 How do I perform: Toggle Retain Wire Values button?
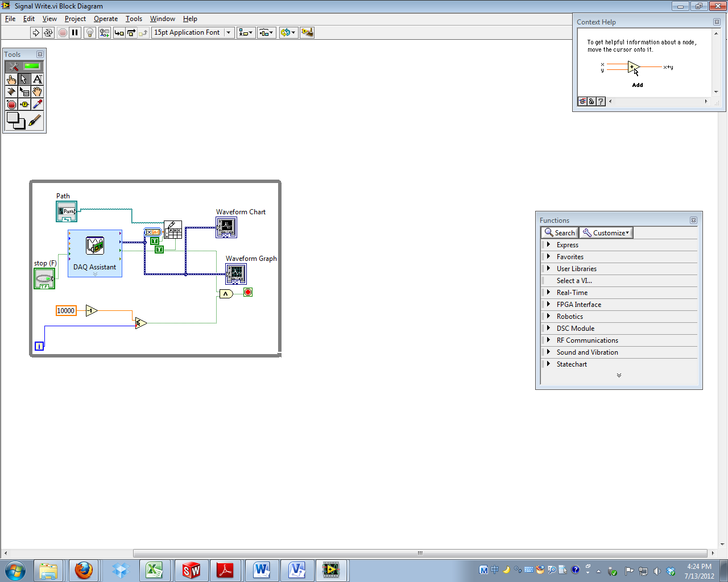click(105, 32)
